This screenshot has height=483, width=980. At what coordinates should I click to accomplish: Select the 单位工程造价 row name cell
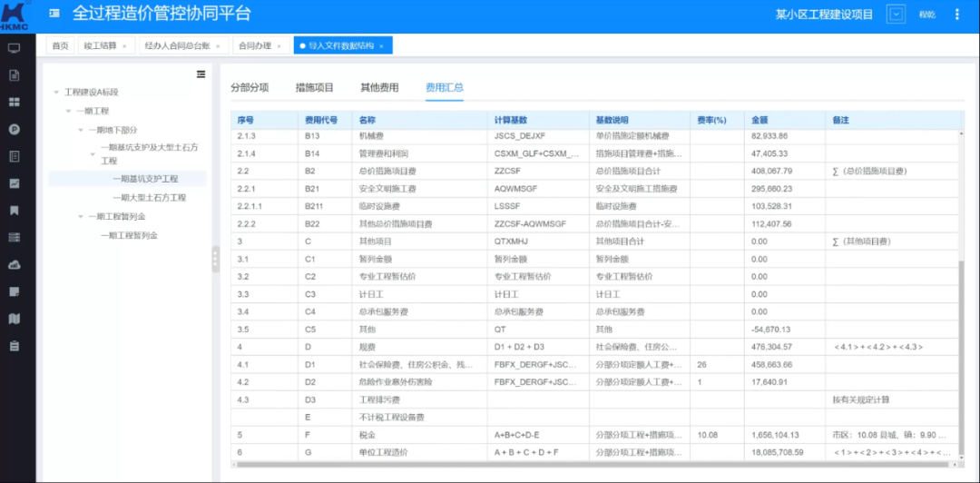click(x=419, y=452)
